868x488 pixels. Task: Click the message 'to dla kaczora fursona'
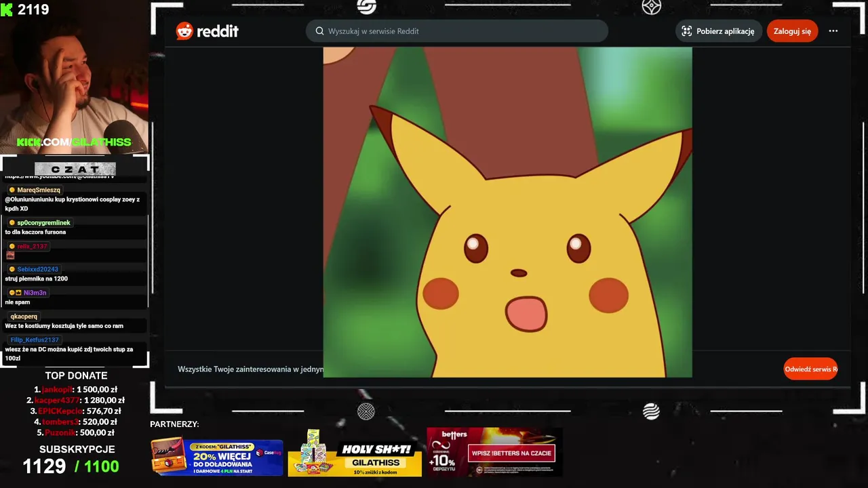pyautogui.click(x=35, y=232)
